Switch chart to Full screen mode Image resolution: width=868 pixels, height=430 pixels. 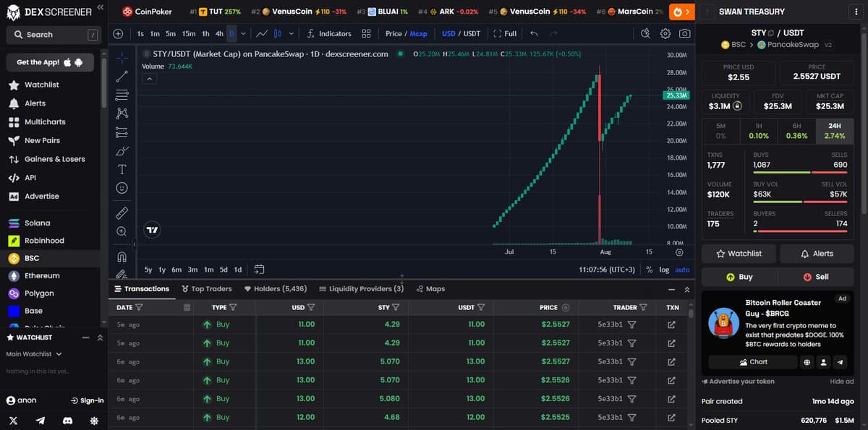[x=506, y=34]
